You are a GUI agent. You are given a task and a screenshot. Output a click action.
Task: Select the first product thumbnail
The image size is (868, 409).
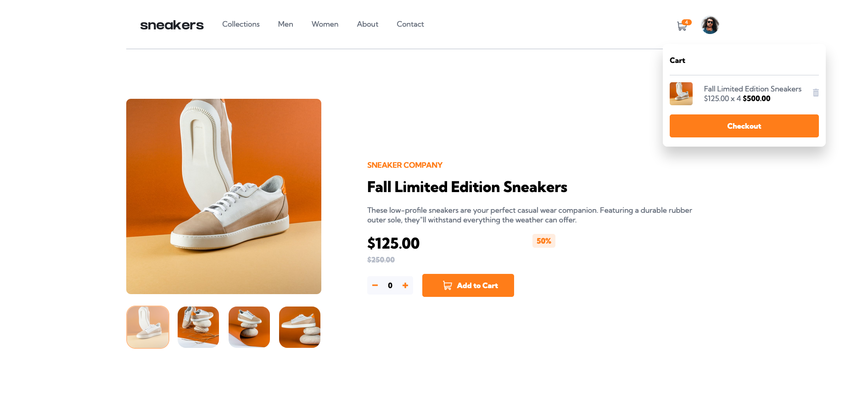click(x=148, y=327)
